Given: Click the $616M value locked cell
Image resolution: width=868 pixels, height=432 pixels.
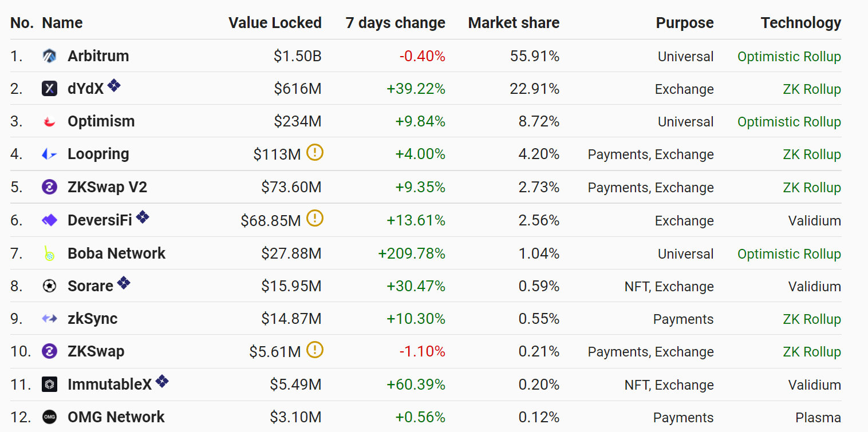Looking at the screenshot, I should point(298,89).
